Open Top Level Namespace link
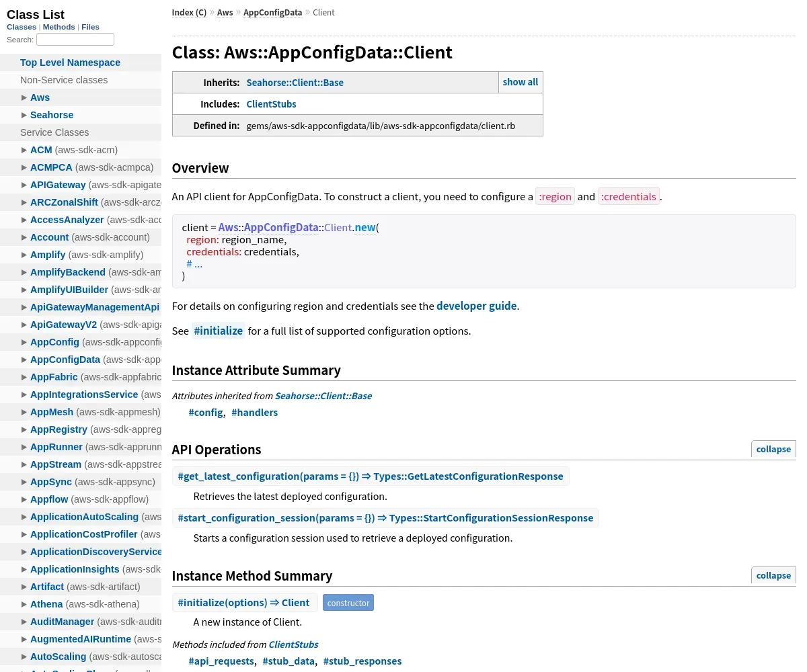This screenshot has width=807, height=672. click(x=70, y=62)
